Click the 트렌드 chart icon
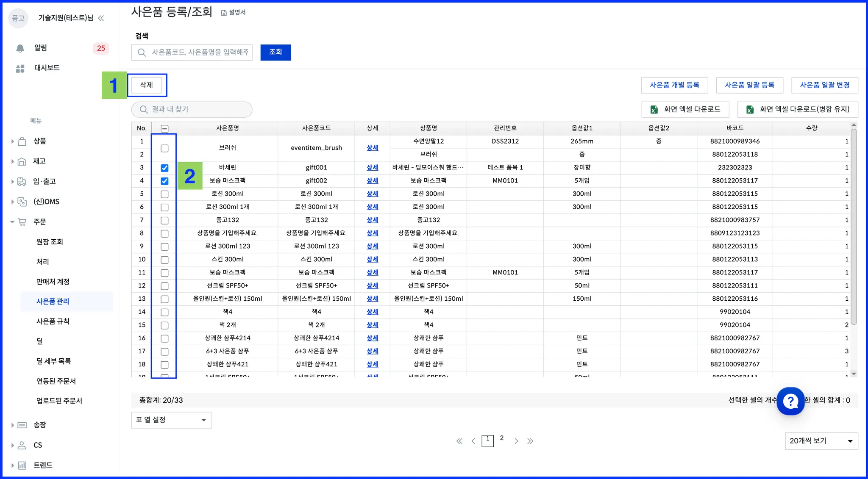The height and width of the screenshot is (479, 868). click(x=22, y=465)
